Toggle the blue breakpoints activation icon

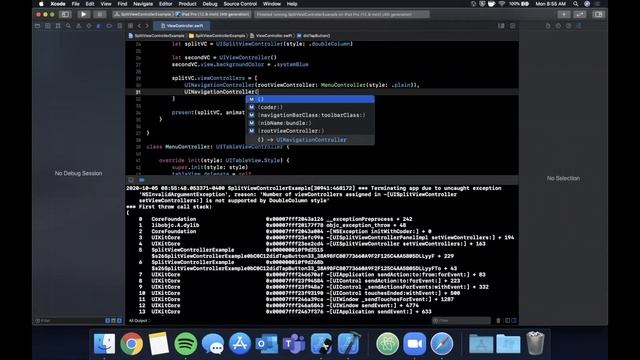142,180
